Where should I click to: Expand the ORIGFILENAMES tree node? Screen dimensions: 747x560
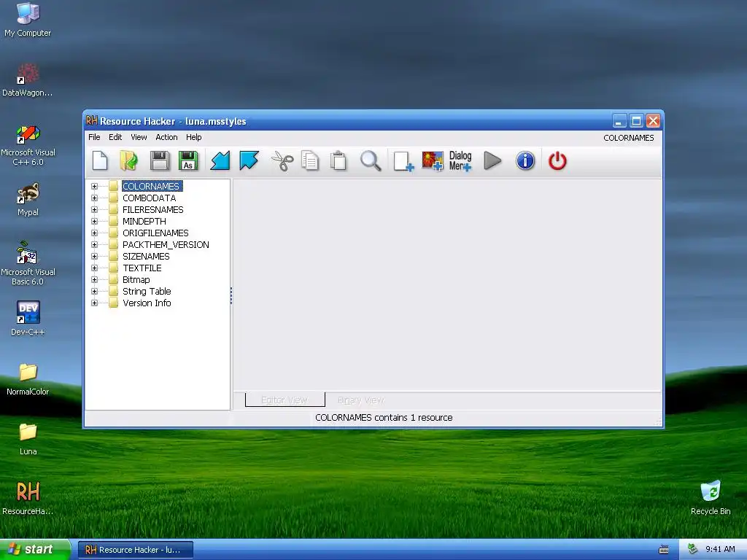(x=94, y=233)
